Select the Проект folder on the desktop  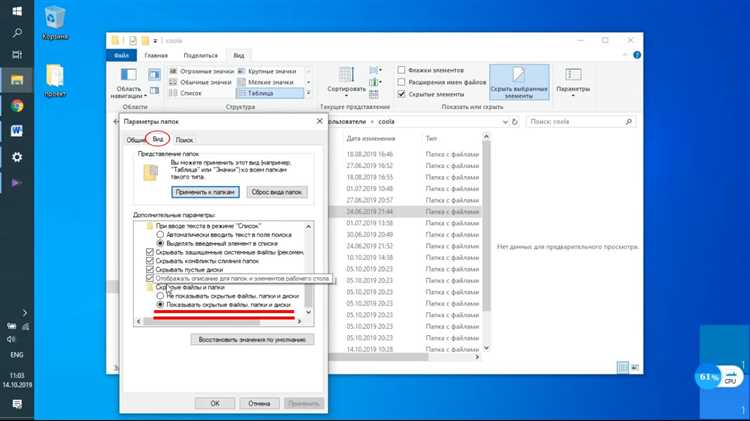(55, 80)
